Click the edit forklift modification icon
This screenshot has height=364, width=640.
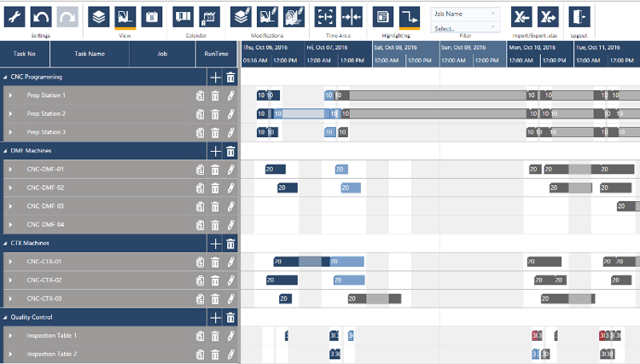[267, 17]
